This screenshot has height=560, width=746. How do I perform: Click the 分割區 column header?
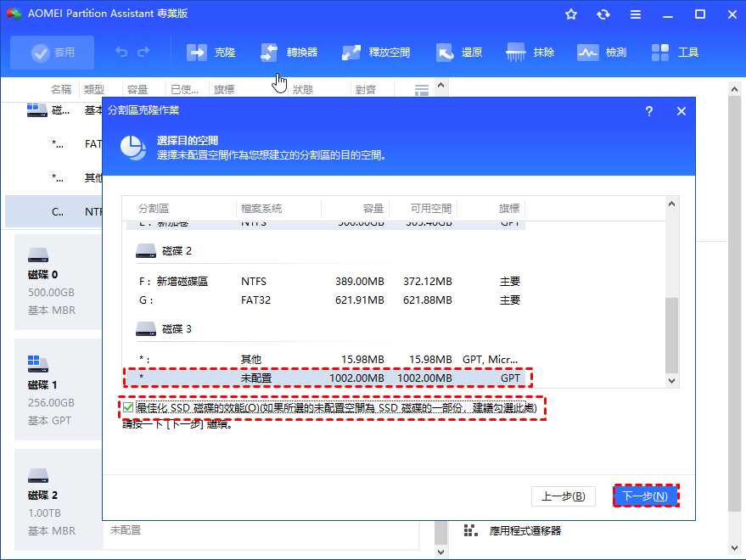(154, 209)
